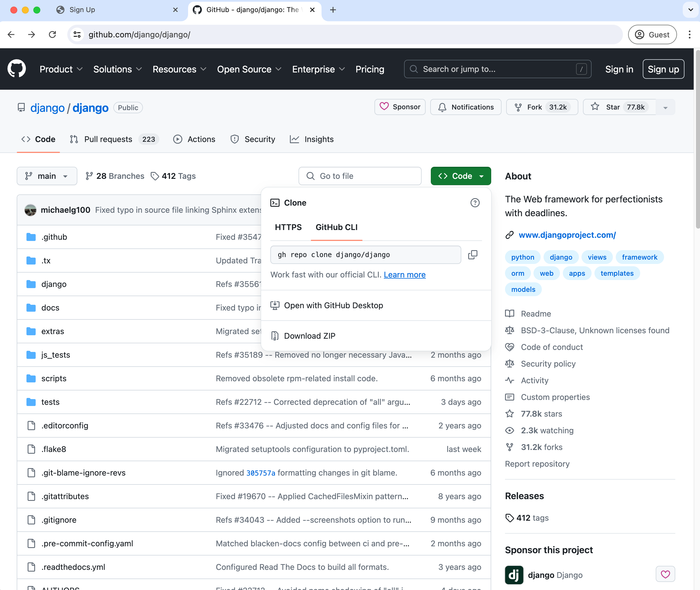Viewport: 700px width, 590px height.
Task: Switch to the HTTPS clone tab
Action: [x=288, y=227]
